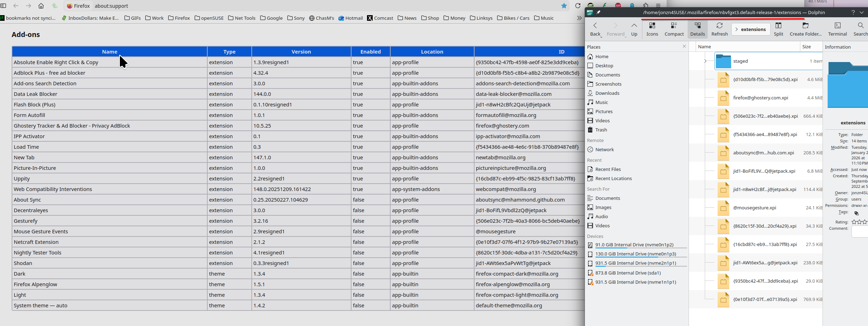Reload the Firefox page
The image size is (868, 326).
tap(577, 6)
